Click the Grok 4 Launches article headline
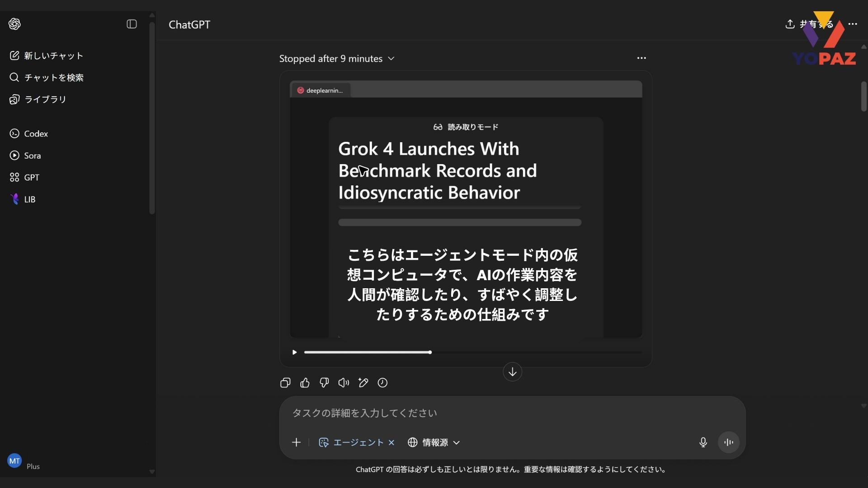Image resolution: width=868 pixels, height=488 pixels. point(438,171)
